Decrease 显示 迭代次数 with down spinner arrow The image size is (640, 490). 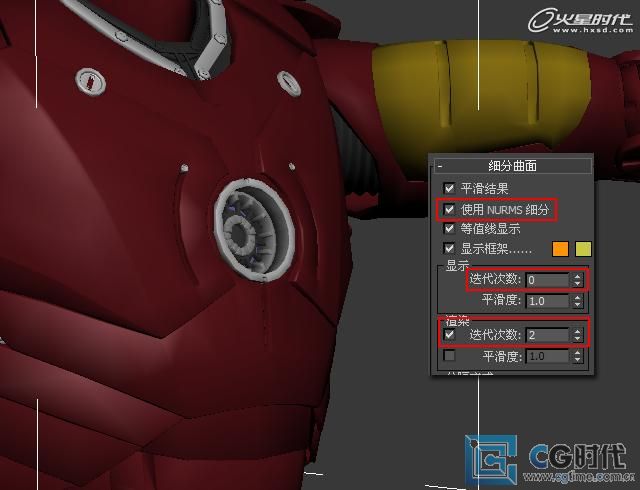coord(577,284)
